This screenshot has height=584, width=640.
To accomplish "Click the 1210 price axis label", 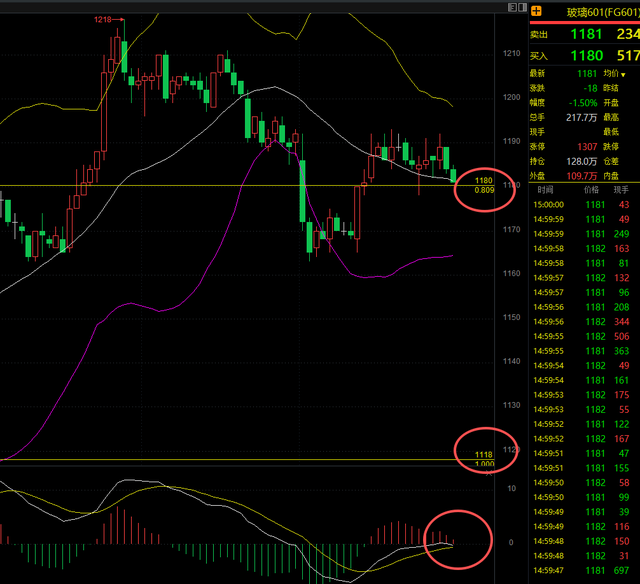I will click(x=511, y=53).
